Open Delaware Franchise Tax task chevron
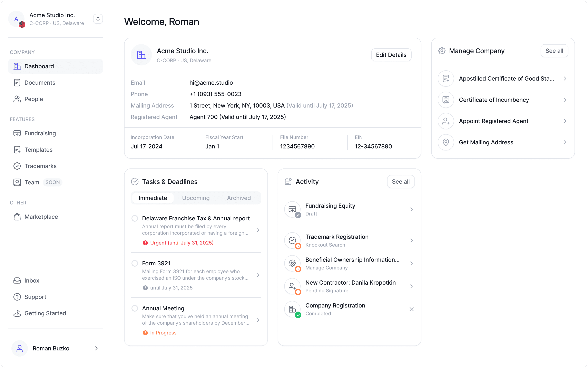Screen dimensions: 588x368 (258, 230)
